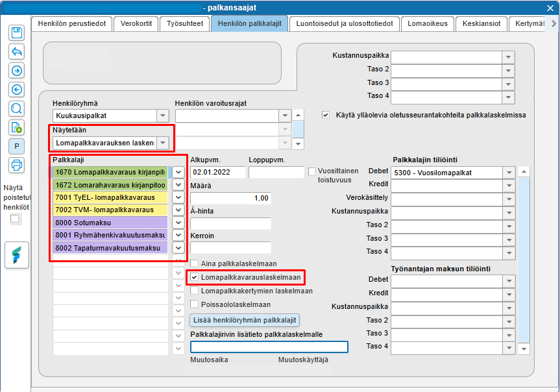Image resolution: width=560 pixels, height=392 pixels.
Task: Go to next person arrow icon
Action: point(16,70)
